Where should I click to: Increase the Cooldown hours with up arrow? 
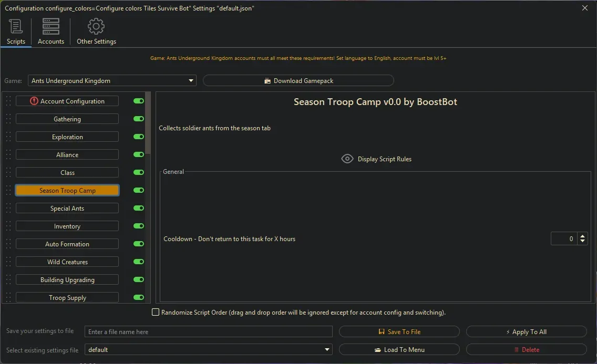point(582,236)
